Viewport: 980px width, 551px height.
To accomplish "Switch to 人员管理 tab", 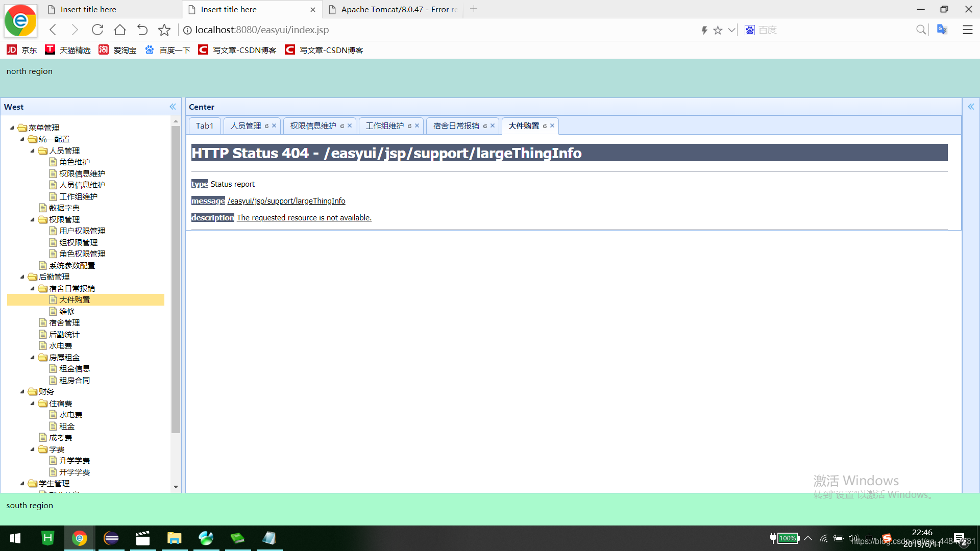I will point(246,126).
